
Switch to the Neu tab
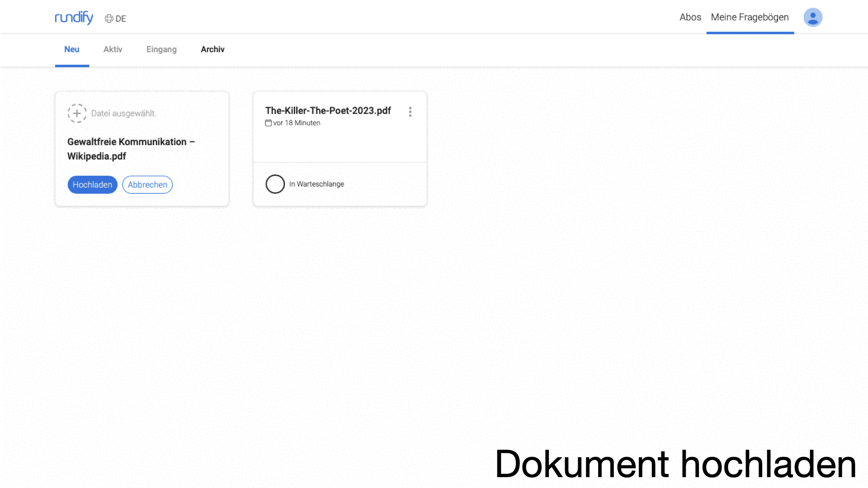click(x=72, y=49)
